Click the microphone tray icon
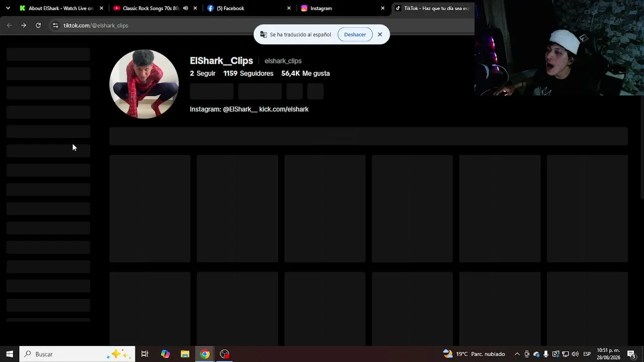 pyautogui.click(x=546, y=354)
